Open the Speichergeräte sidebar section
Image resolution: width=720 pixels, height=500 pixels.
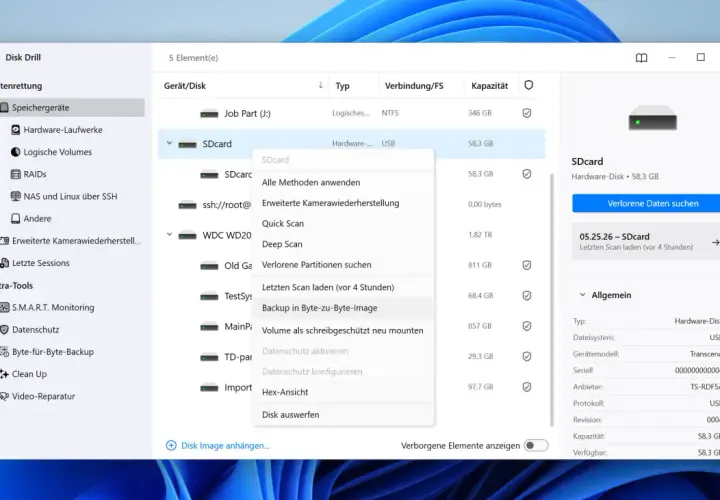pos(72,107)
